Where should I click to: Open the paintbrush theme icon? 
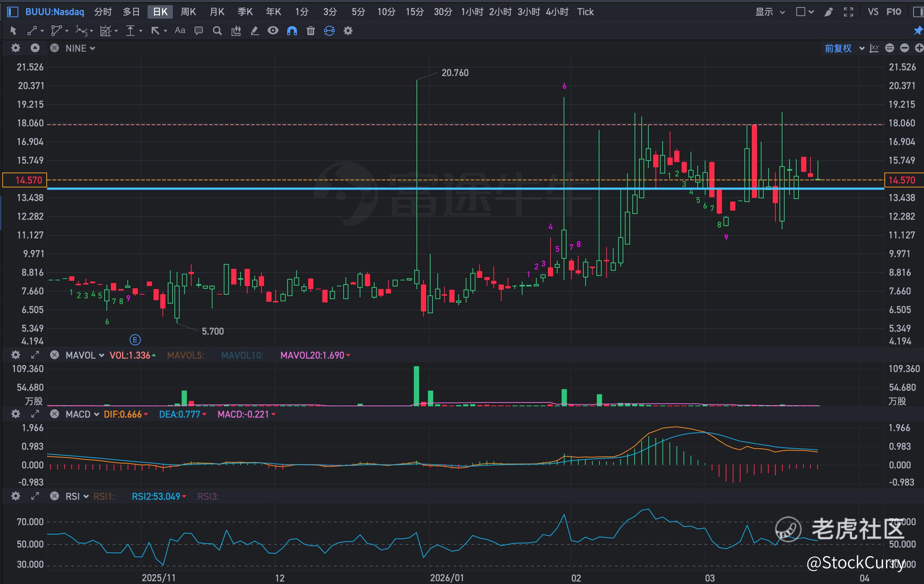point(828,12)
